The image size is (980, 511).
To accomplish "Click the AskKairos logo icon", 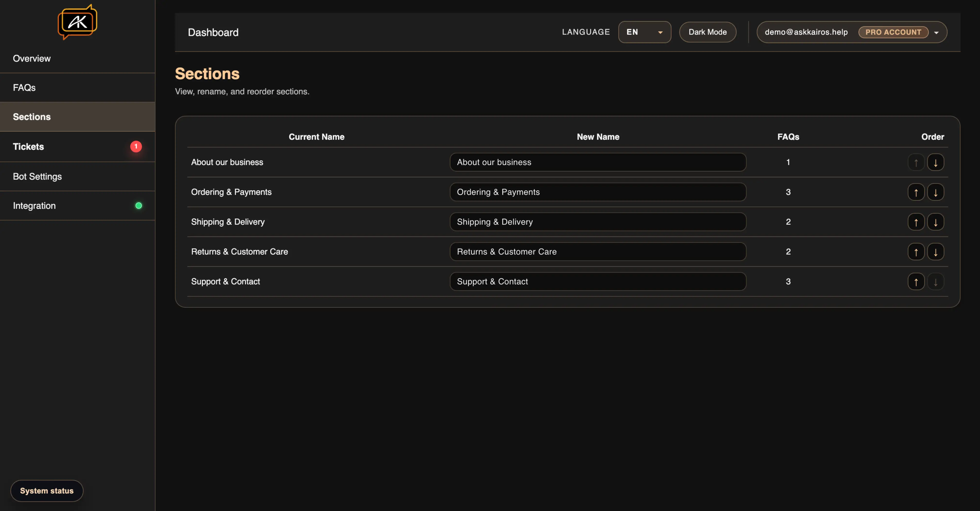I will (x=77, y=22).
